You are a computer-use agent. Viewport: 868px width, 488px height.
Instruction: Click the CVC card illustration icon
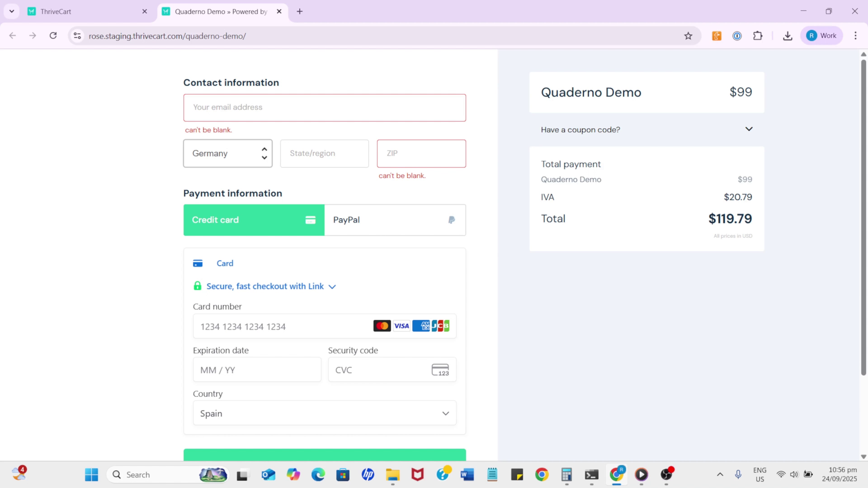click(441, 369)
